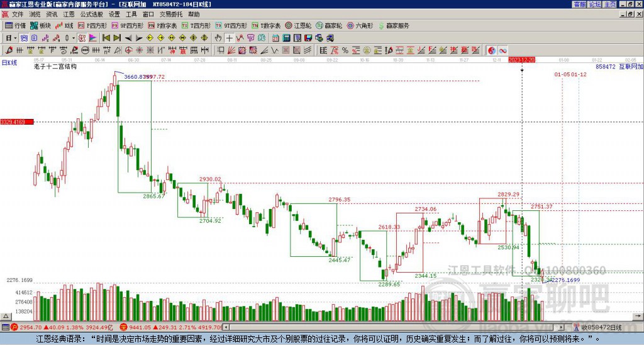
Task: Toggle the hand pan tool
Action: (218, 38)
